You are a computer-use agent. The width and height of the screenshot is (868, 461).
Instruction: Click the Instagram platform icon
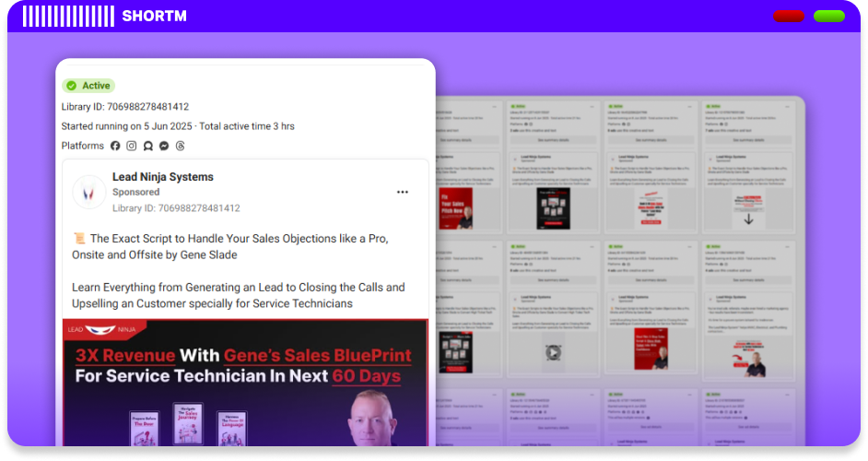coord(131,146)
